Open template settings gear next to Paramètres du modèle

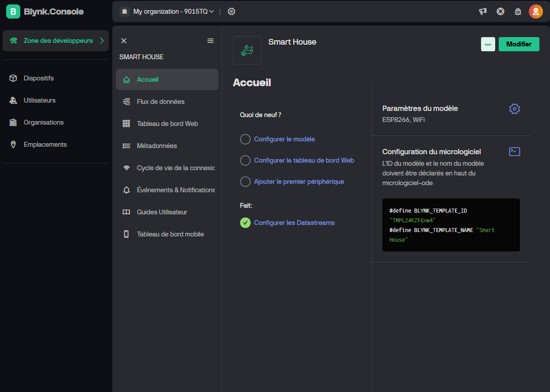[x=514, y=109]
